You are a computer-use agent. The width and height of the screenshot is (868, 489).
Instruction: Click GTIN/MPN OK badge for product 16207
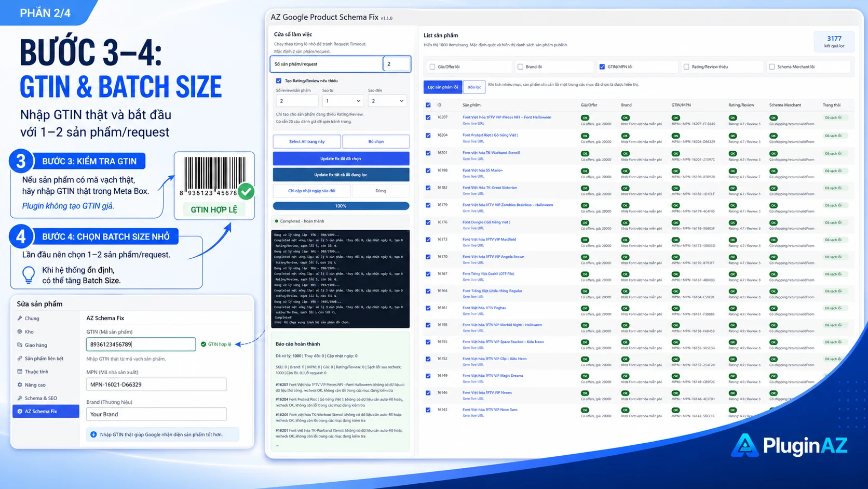point(675,118)
